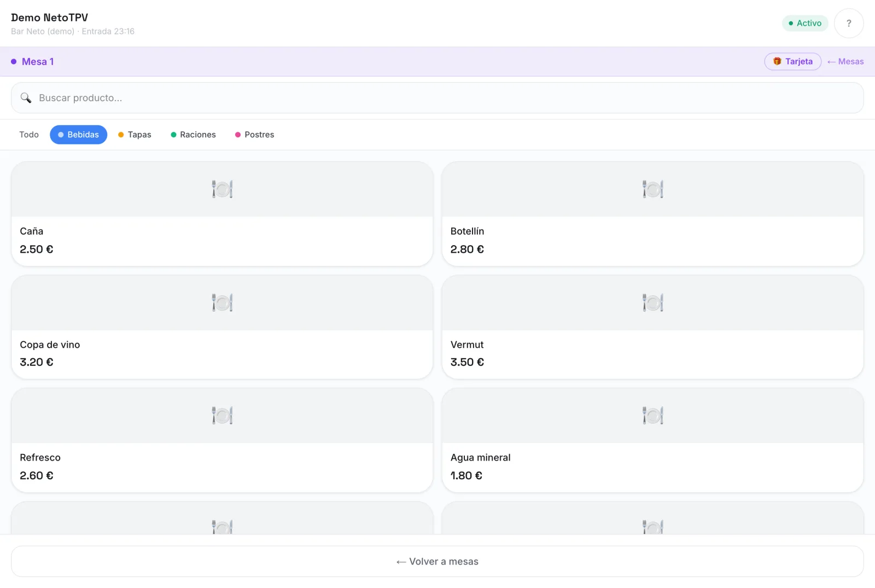Open the Tarjeta gift card button
This screenshot has height=588, width=875.
click(792, 61)
